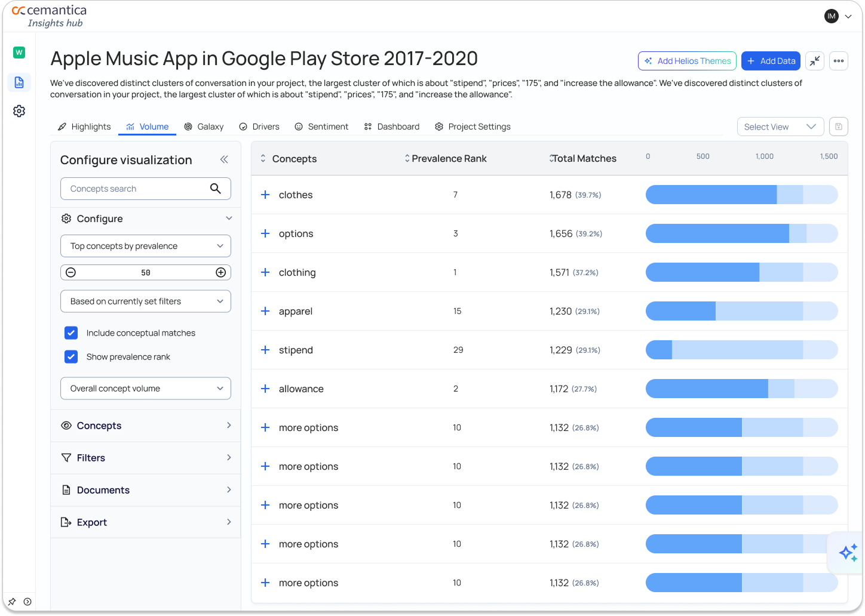865x616 pixels.
Task: Open the Select View dropdown
Action: tap(781, 127)
